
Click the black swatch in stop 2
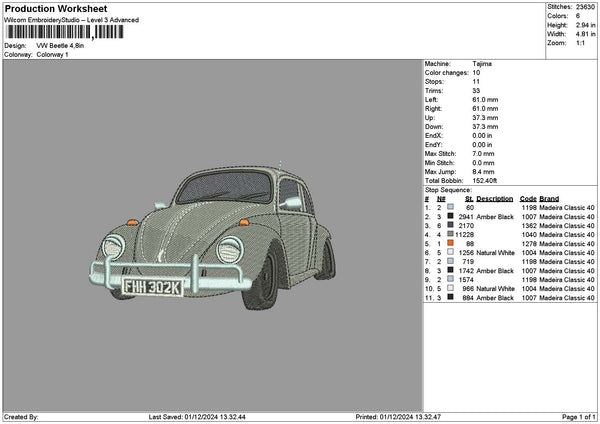(450, 216)
